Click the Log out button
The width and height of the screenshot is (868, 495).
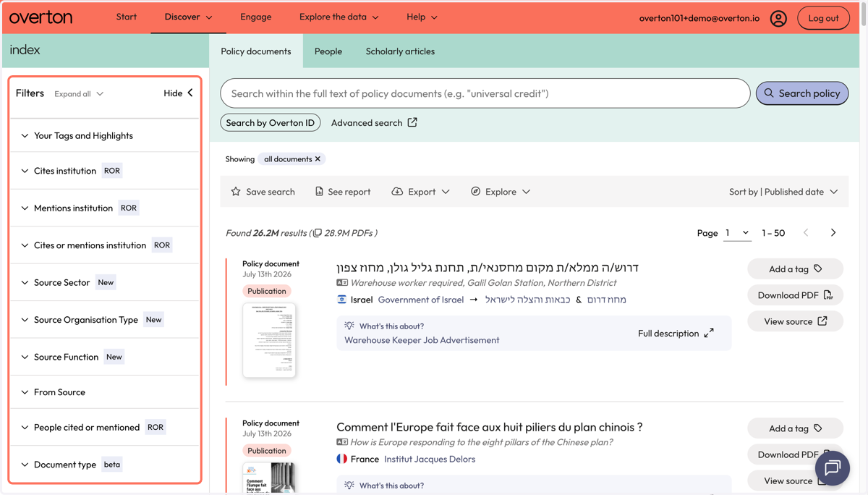click(823, 18)
